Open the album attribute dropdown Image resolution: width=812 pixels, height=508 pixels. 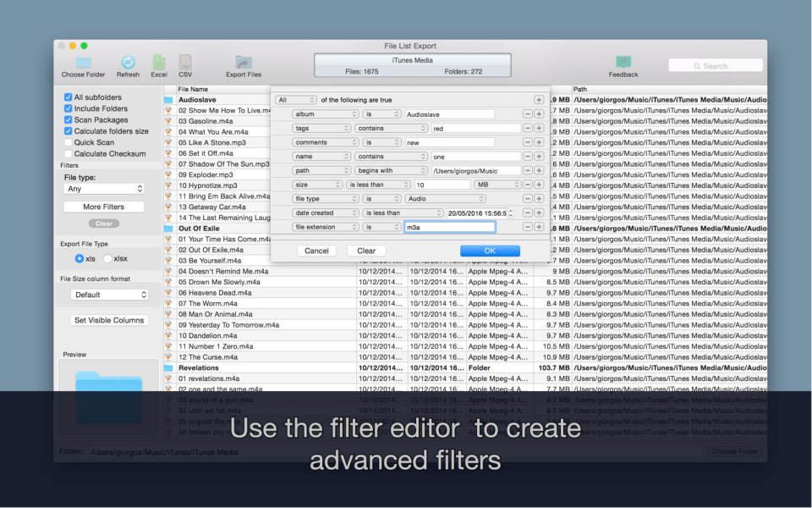point(325,114)
